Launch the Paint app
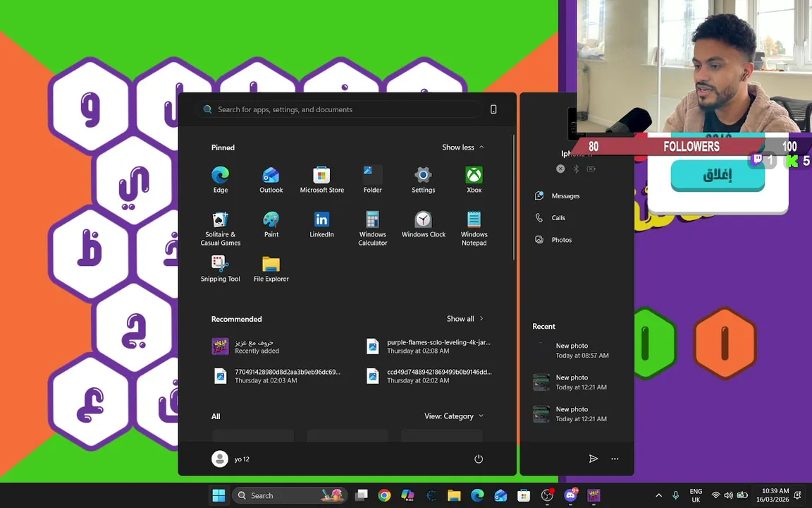The width and height of the screenshot is (812, 508). [271, 224]
